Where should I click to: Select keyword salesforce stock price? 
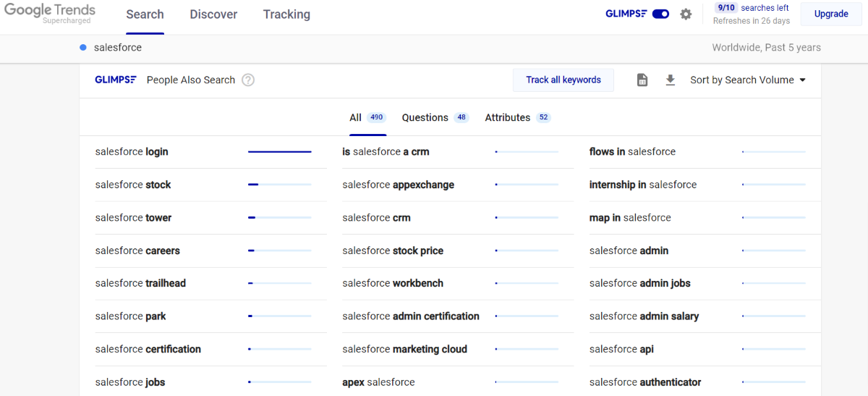coord(393,250)
